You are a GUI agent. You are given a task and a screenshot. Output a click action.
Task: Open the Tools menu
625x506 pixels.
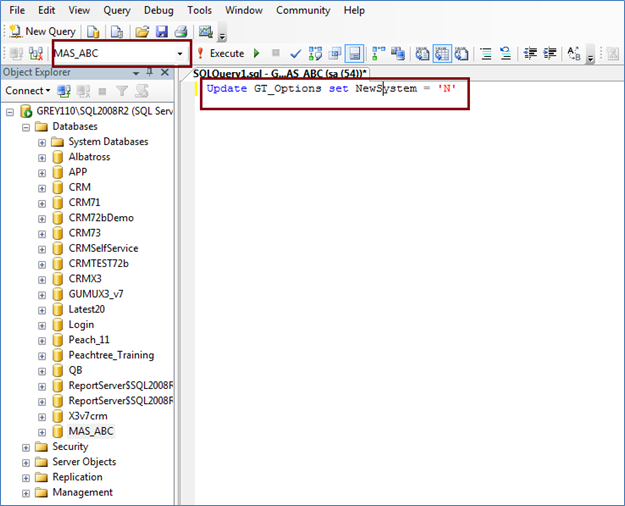click(199, 10)
